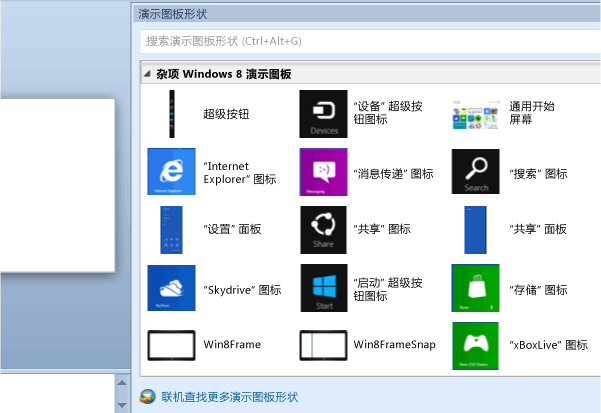
Task: Click the 搜索演示图板形状 search box
Action: pyautogui.click(x=370, y=41)
